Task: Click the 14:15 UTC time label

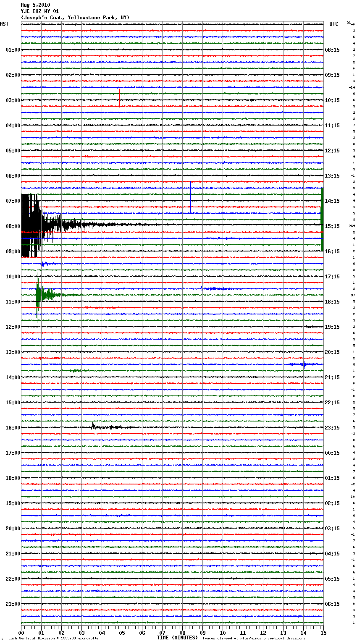Action: (x=332, y=201)
